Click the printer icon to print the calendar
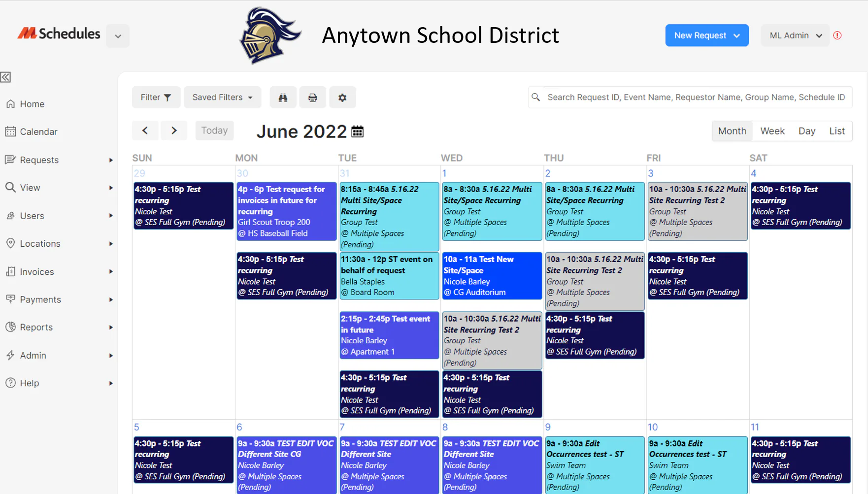 coord(313,98)
